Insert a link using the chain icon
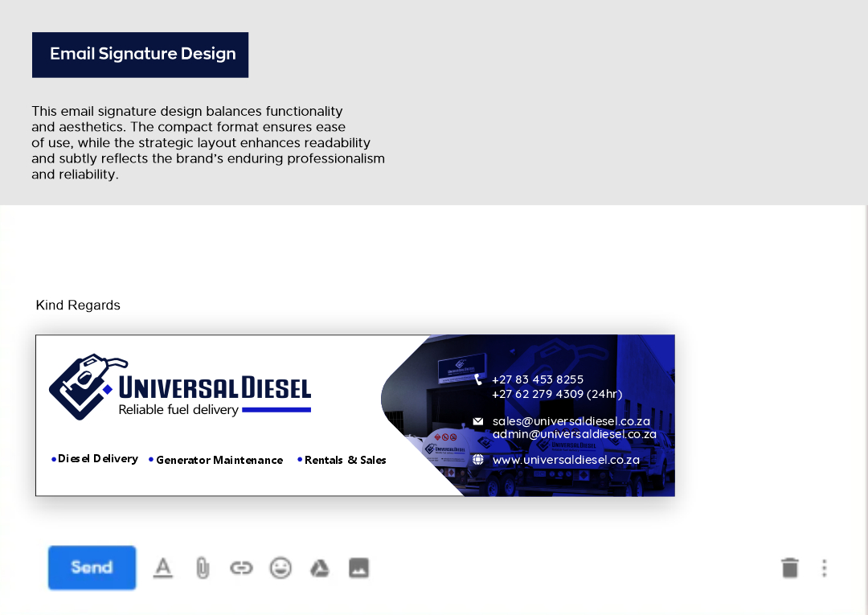The image size is (868, 615). 241,568
